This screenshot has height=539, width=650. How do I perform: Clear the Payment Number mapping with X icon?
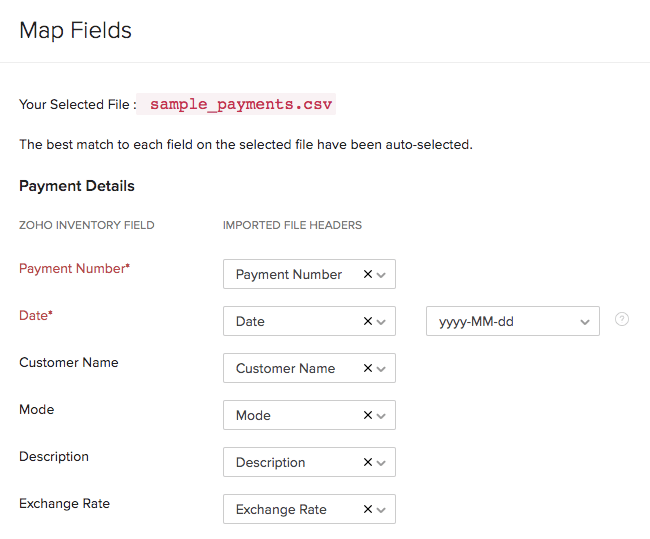click(367, 274)
